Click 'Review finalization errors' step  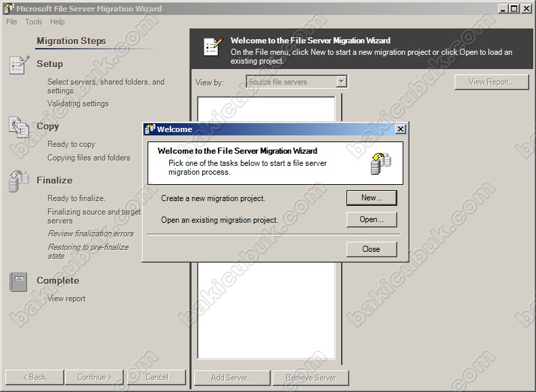click(91, 234)
